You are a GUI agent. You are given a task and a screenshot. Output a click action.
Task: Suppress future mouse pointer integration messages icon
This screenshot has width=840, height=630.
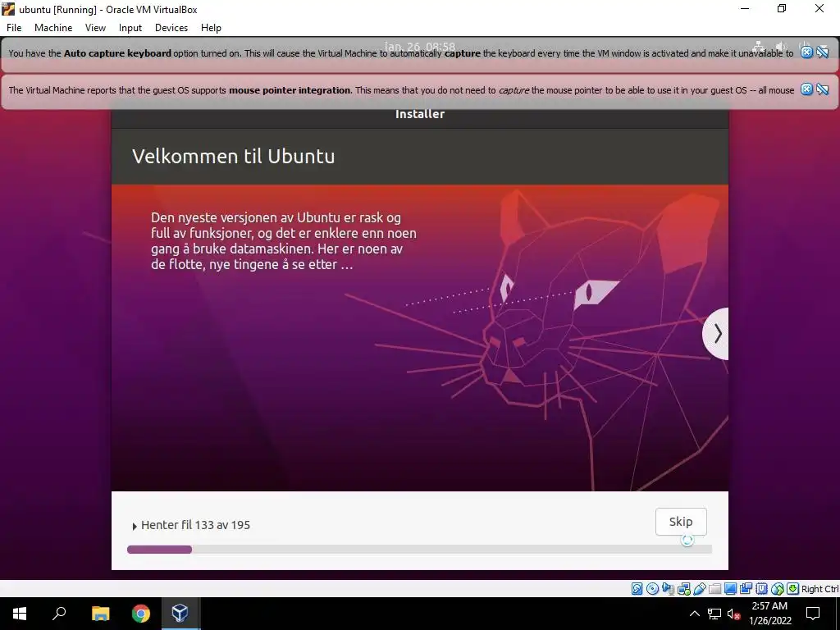pyautogui.click(x=823, y=89)
